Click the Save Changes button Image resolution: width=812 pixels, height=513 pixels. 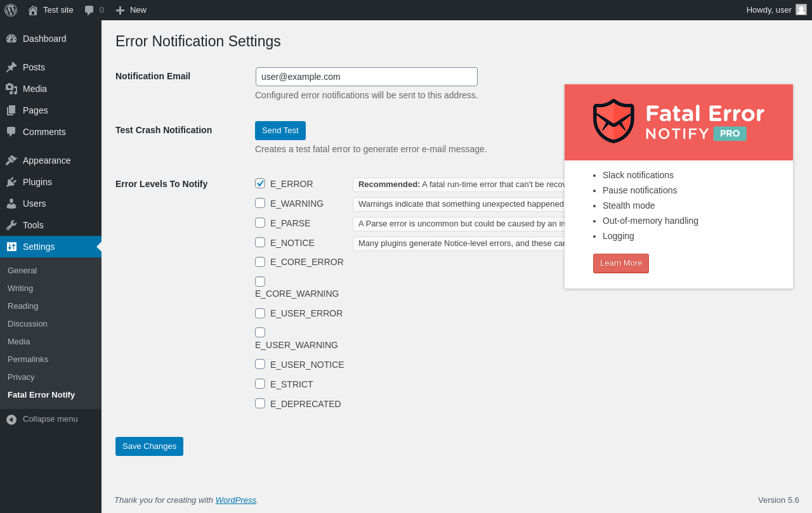(149, 446)
